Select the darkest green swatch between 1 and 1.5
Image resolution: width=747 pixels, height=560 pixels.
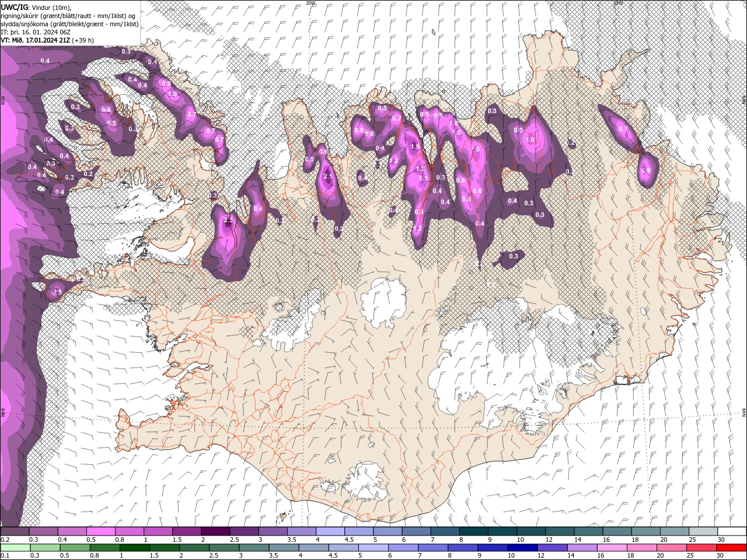pyautogui.click(x=134, y=548)
